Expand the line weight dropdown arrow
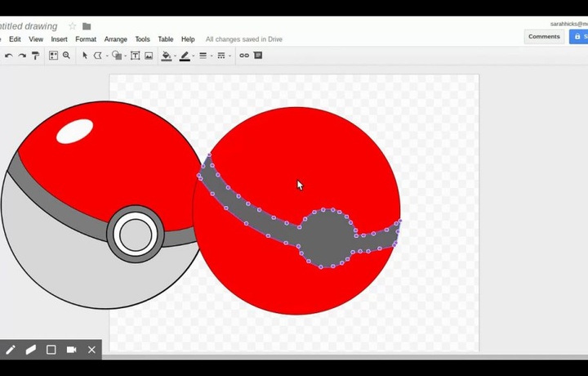Image resolution: width=588 pixels, height=376 pixels. 212,56
